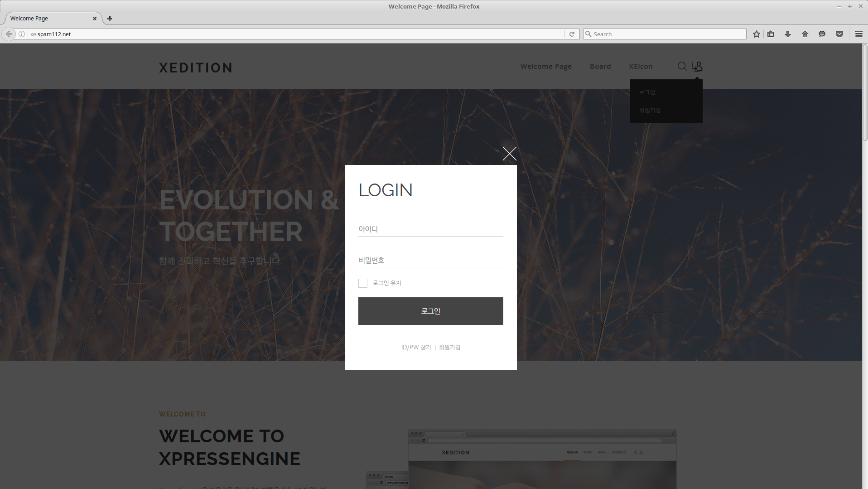Screen dimensions: 868x489
Task: Click the Firefox Search box
Action: (665, 34)
